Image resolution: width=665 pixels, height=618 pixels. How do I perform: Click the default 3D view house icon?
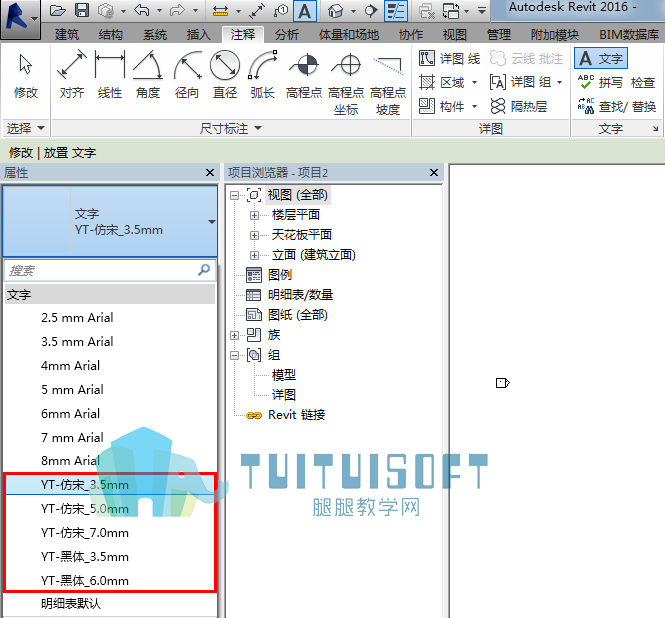[x=335, y=11]
